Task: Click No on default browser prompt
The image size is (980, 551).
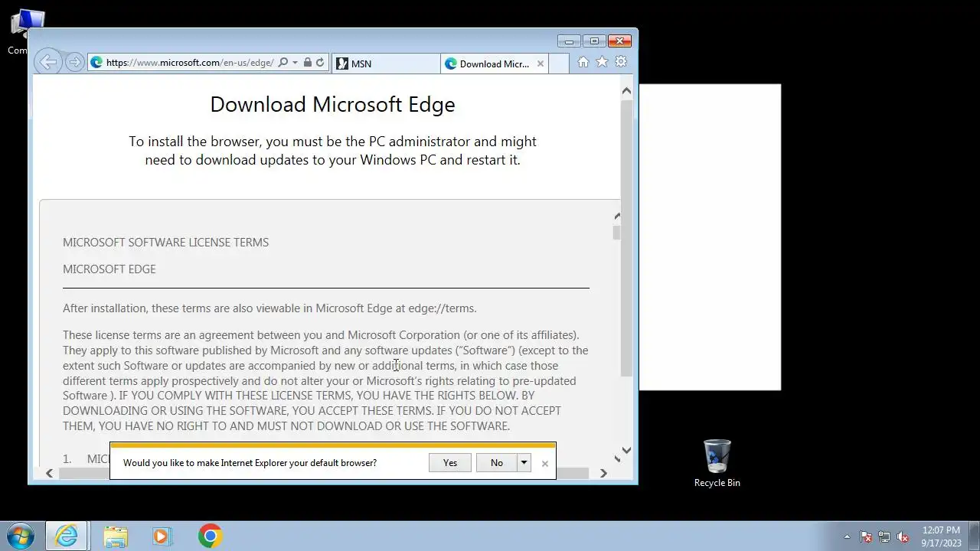Action: click(497, 462)
